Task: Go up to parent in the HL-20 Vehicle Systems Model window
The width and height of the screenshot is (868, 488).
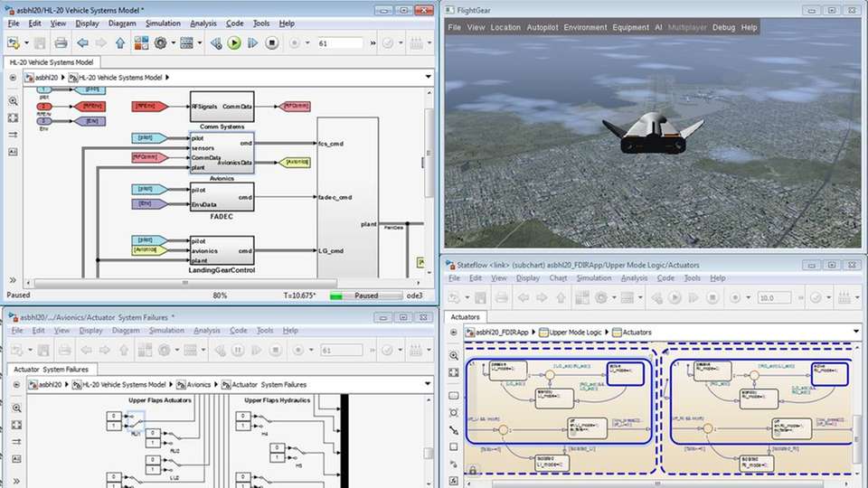Action: tap(120, 42)
